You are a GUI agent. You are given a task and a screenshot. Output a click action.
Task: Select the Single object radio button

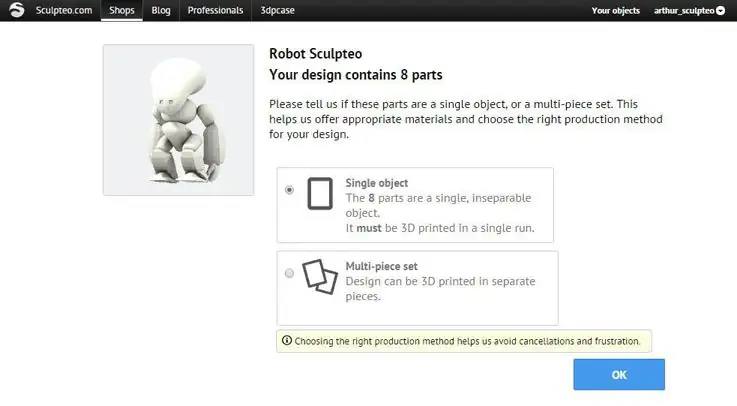pos(289,190)
